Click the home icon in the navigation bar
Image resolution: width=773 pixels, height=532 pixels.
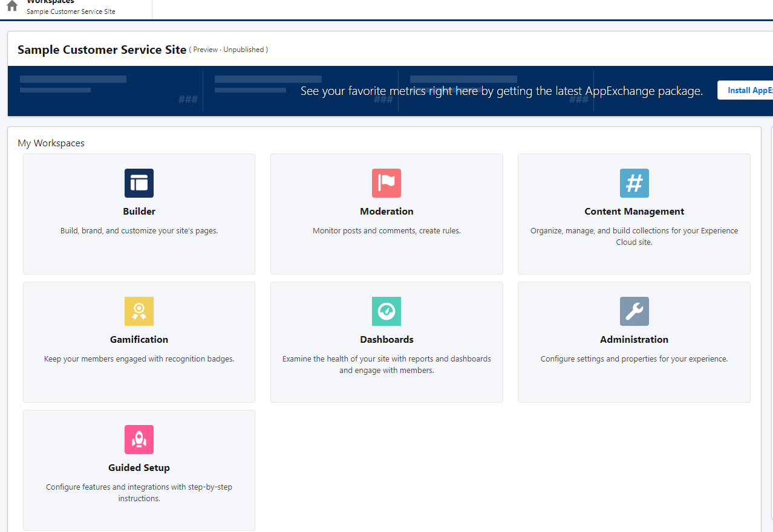11,5
